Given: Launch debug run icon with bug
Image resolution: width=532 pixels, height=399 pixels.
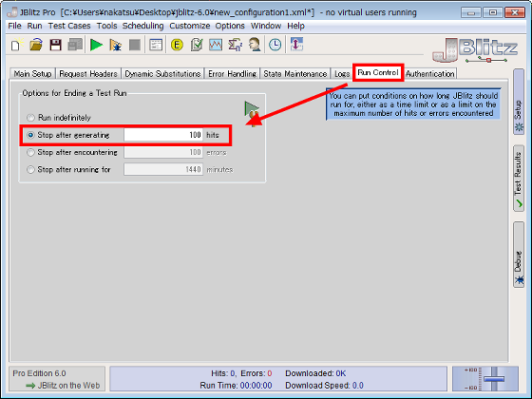Looking at the screenshot, I should [x=115, y=45].
